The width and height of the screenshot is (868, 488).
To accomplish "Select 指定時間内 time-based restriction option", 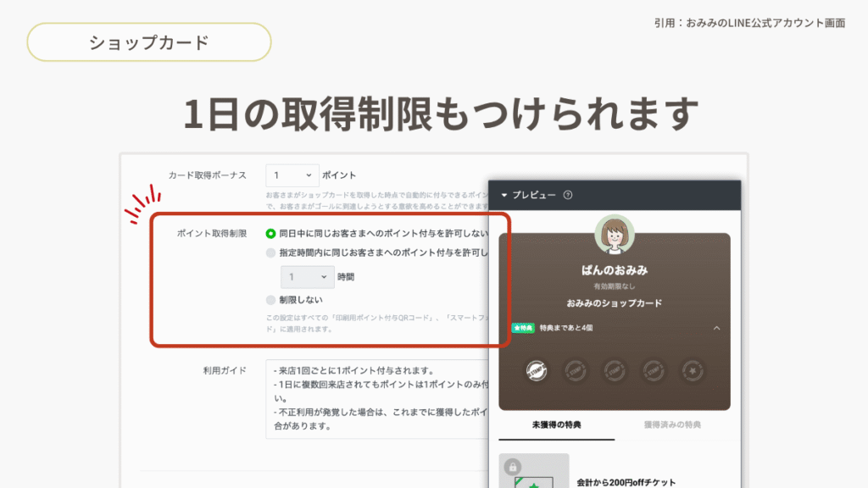I will [270, 252].
